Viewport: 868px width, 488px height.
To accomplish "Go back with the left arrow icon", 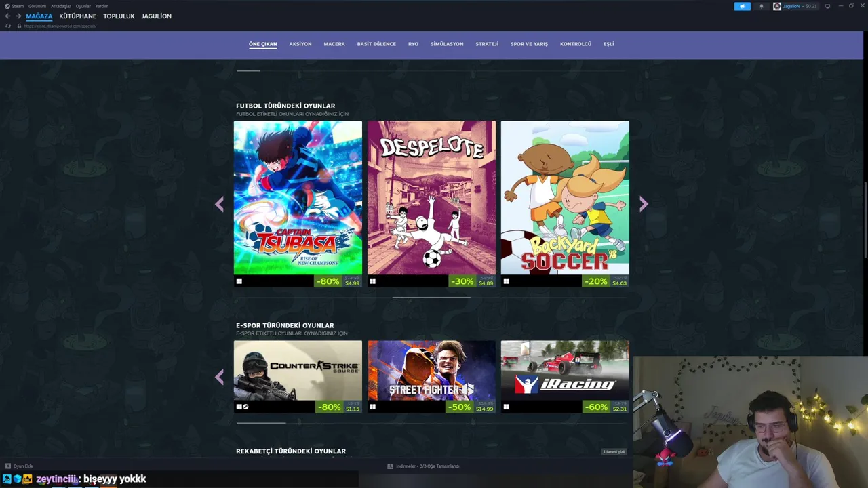I will (x=7, y=16).
